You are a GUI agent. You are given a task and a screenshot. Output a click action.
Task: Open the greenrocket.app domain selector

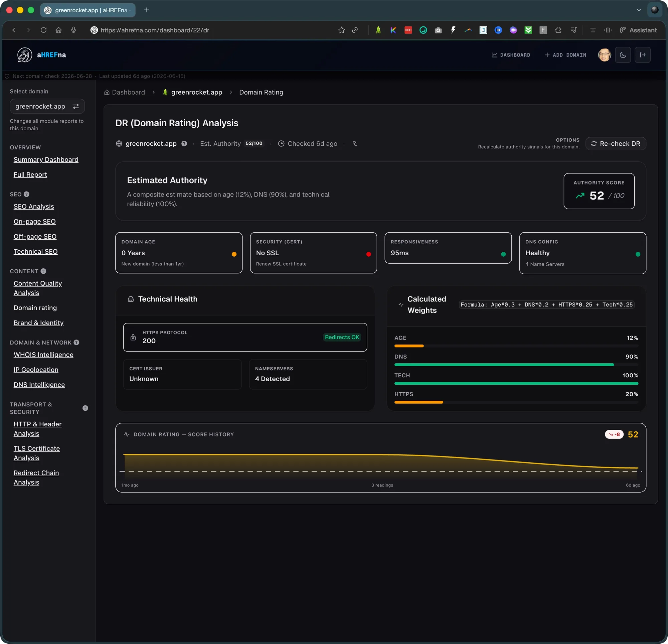coord(47,106)
